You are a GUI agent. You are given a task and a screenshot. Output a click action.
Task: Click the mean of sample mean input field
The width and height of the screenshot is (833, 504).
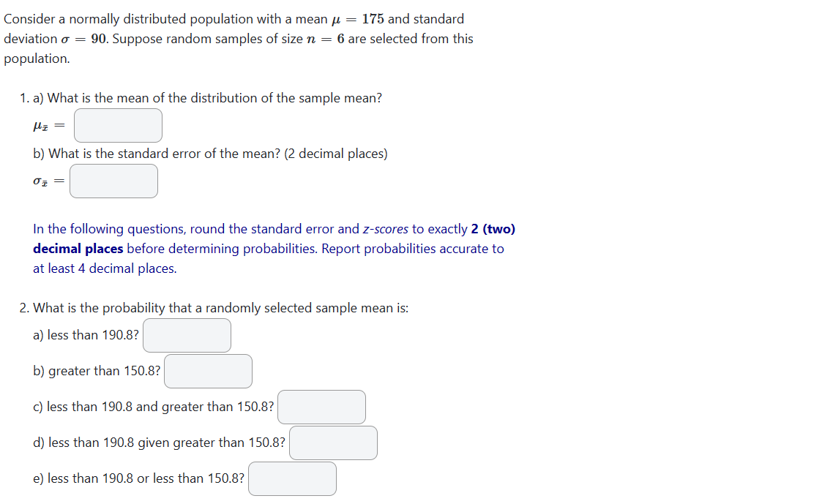(117, 125)
